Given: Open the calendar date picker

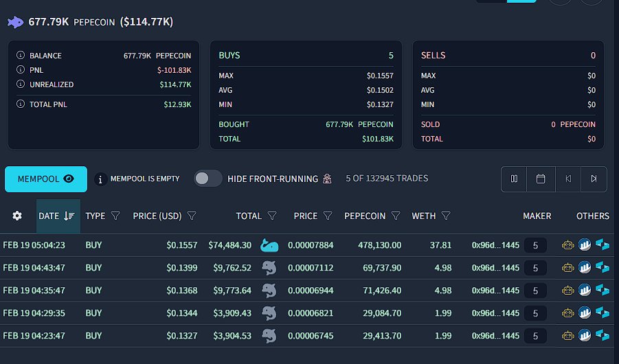Looking at the screenshot, I should pyautogui.click(x=541, y=179).
